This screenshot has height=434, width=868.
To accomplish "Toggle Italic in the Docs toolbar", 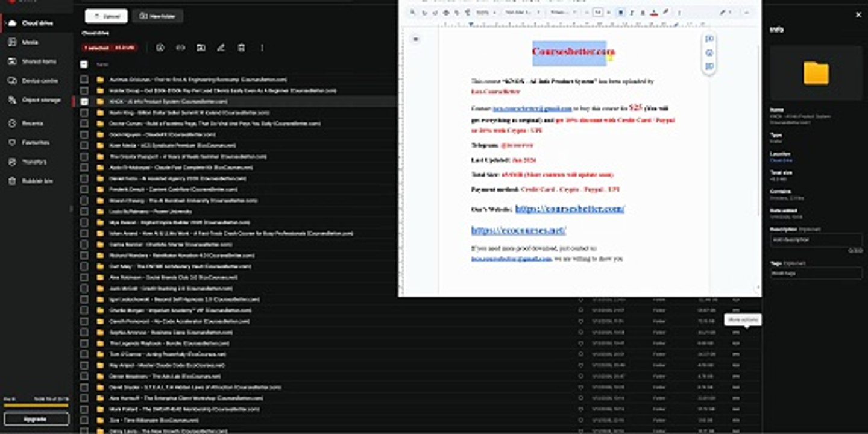I will pyautogui.click(x=631, y=12).
